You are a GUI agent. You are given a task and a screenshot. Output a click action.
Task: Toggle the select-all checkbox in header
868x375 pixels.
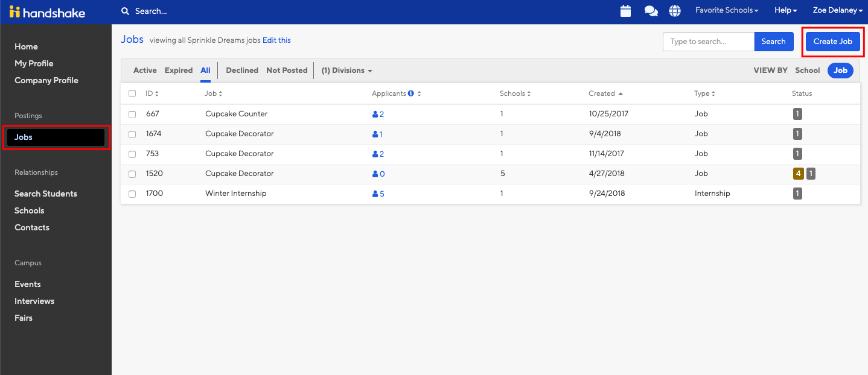pos(132,93)
